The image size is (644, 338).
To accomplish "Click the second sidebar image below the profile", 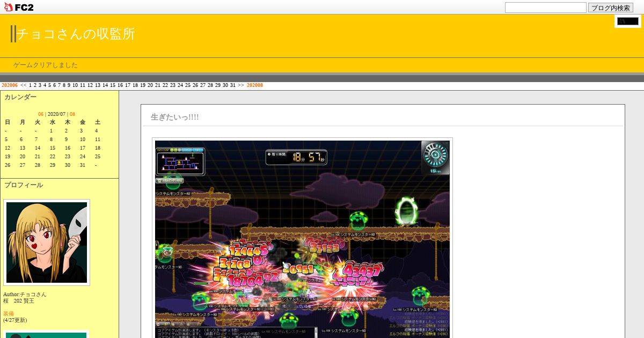I will (47, 335).
